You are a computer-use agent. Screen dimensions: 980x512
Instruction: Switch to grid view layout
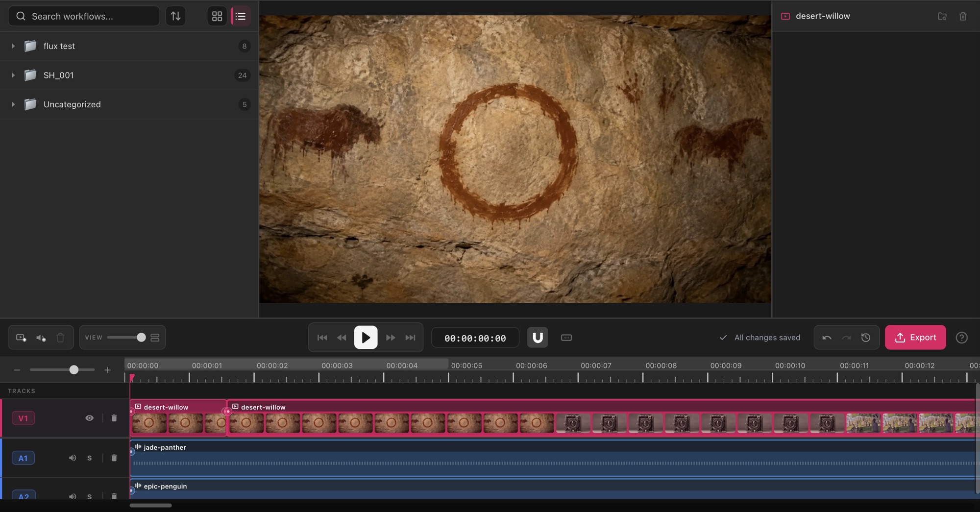(x=217, y=16)
